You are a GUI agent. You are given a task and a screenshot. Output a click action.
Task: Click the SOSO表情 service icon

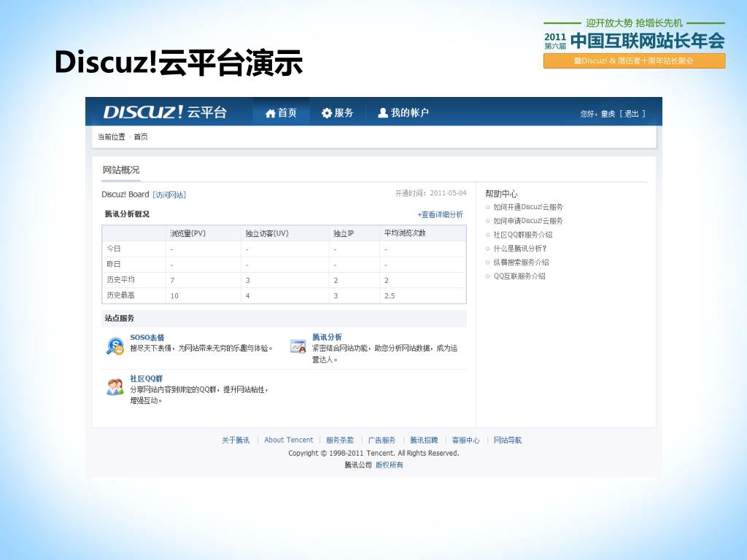pyautogui.click(x=115, y=345)
